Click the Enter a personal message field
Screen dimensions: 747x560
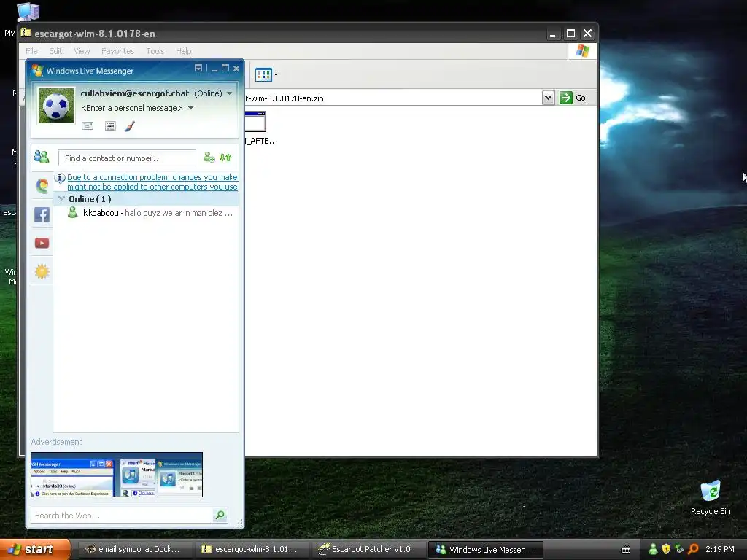pyautogui.click(x=132, y=108)
